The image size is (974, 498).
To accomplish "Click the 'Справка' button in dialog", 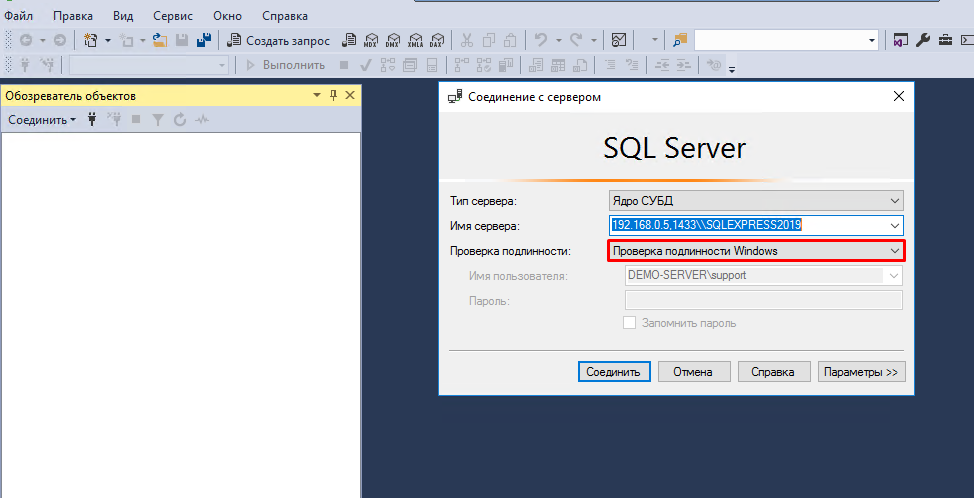I will click(x=774, y=372).
